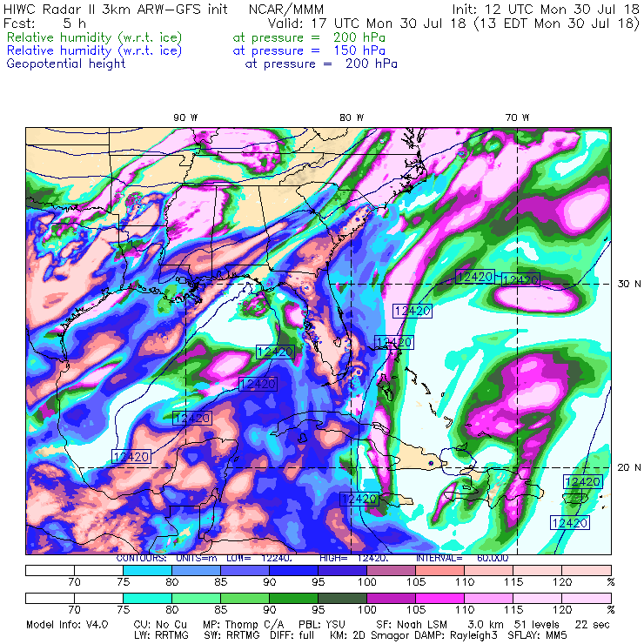Select the "20 N" latitude label
644x644 pixels.
point(629,467)
